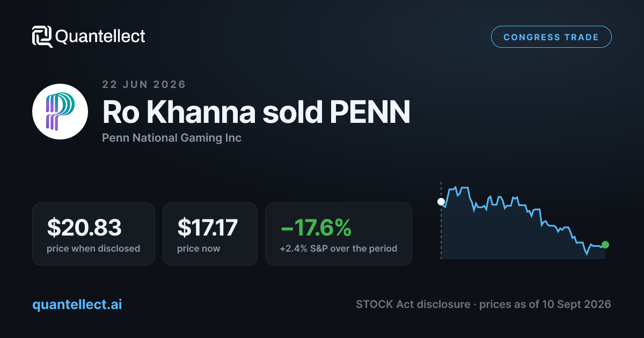Select the CONGRESS TRADE badge
This screenshot has width=644, height=338.
[551, 37]
